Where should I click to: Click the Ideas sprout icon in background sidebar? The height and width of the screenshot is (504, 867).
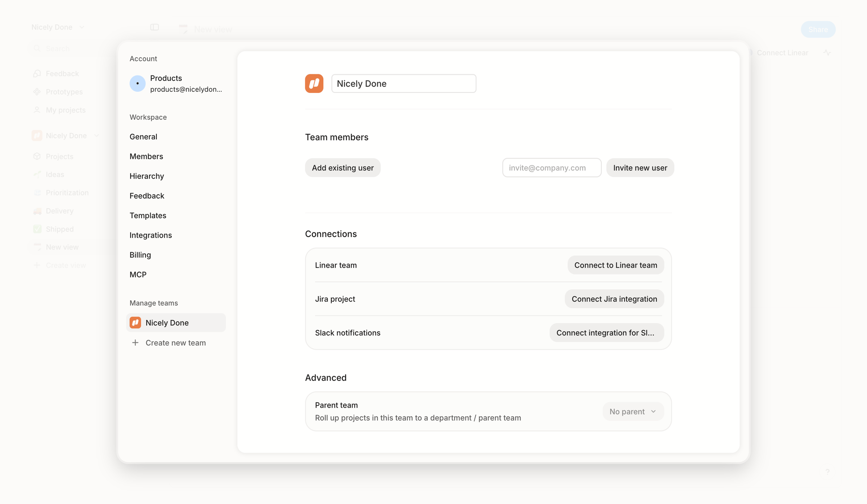(x=37, y=175)
